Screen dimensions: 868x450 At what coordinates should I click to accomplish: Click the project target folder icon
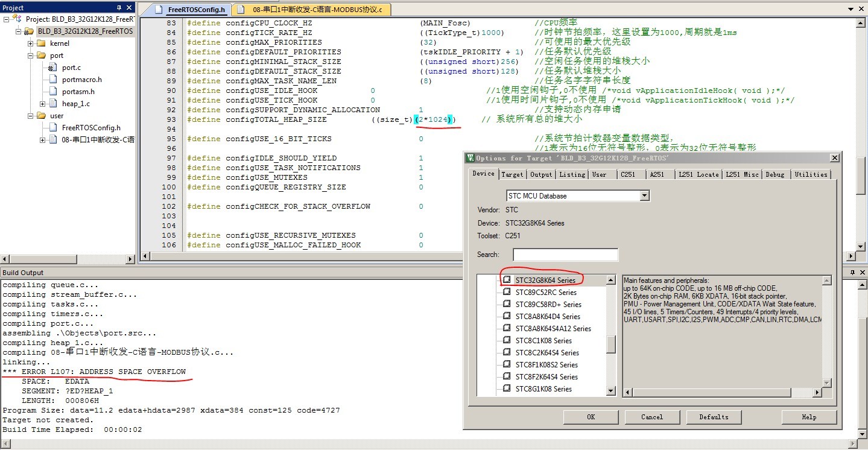click(x=29, y=31)
